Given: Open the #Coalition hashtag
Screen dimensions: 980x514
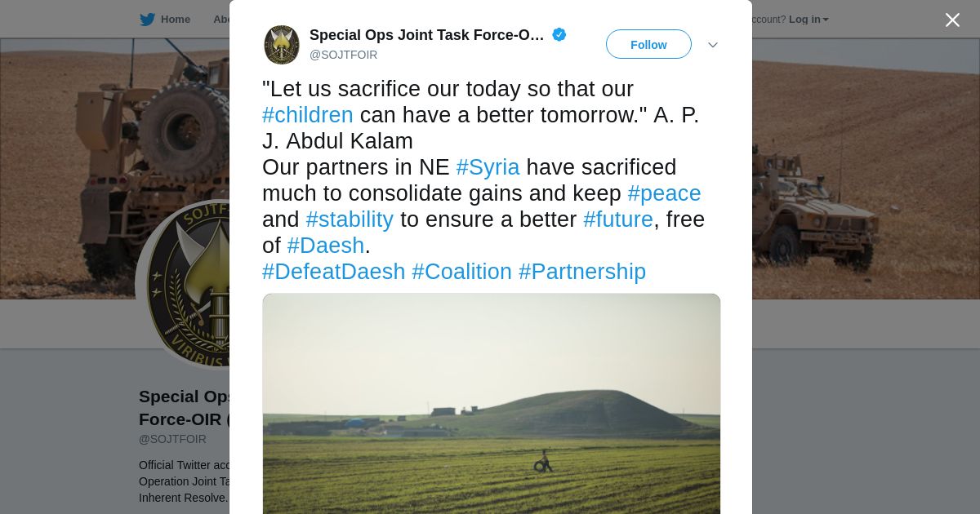Looking at the screenshot, I should (x=461, y=272).
